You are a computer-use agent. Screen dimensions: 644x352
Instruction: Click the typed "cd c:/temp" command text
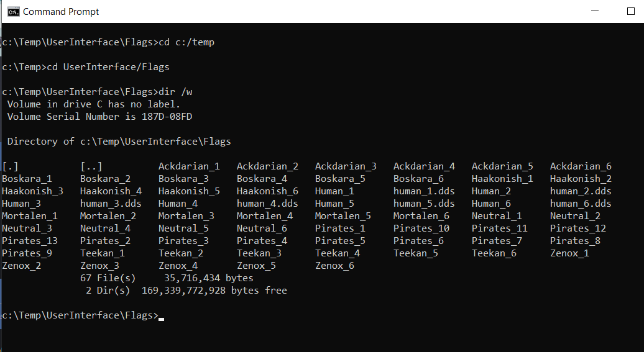186,42
